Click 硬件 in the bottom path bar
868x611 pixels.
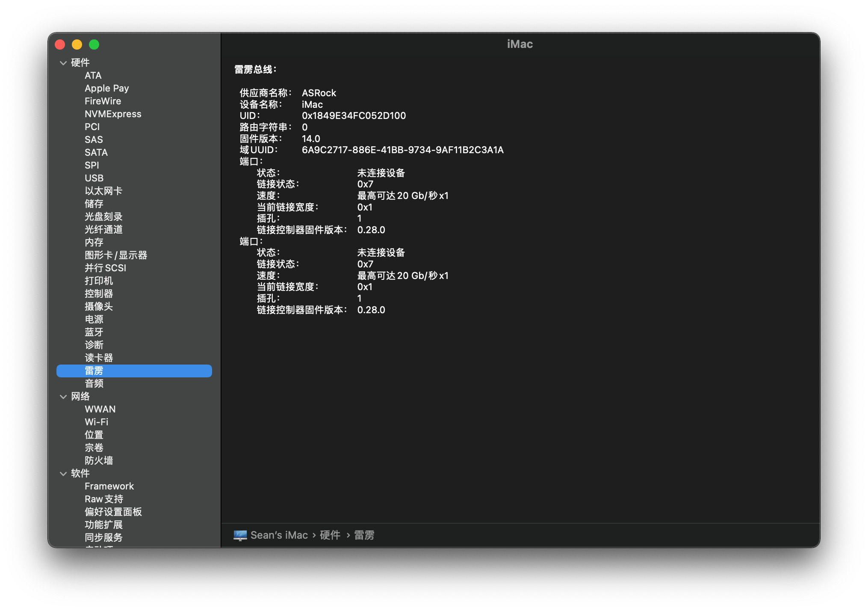pyautogui.click(x=330, y=535)
